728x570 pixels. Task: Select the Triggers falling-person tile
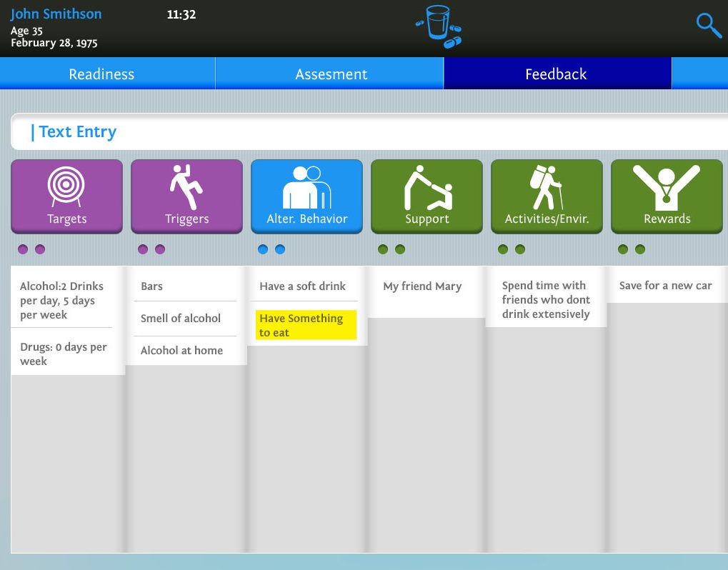click(x=186, y=196)
